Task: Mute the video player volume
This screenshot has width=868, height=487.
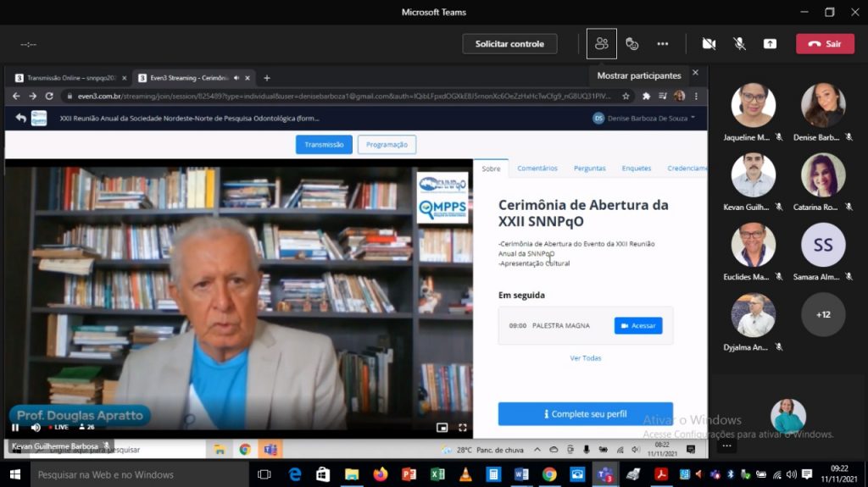Action: click(36, 427)
